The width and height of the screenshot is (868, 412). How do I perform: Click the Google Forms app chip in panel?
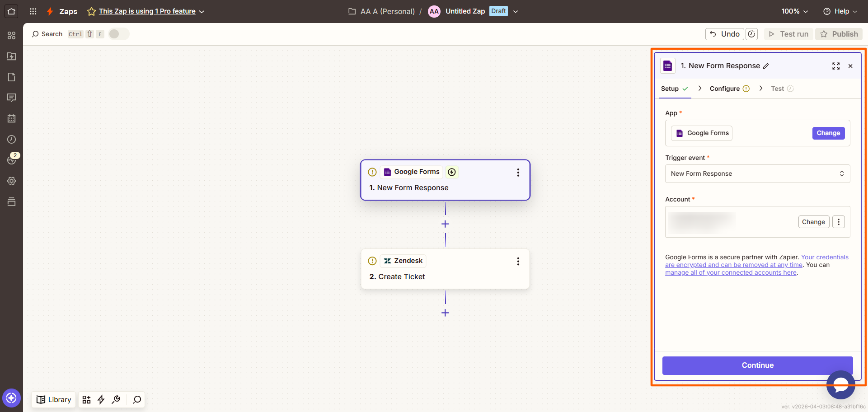pos(702,133)
